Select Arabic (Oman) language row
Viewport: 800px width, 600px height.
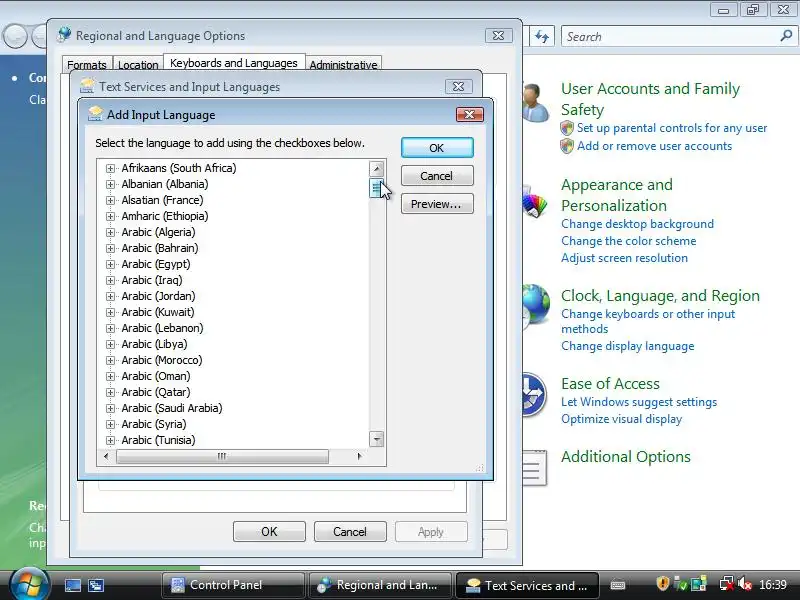click(156, 376)
